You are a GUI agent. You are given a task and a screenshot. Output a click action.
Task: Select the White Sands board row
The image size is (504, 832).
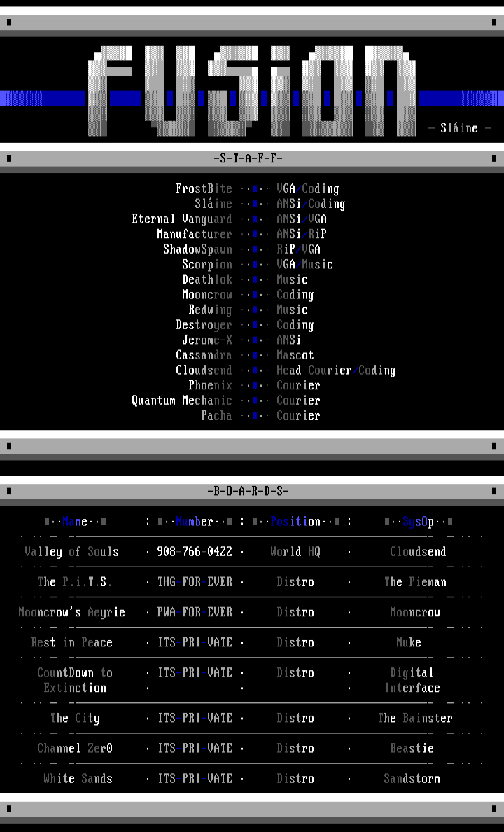click(x=78, y=779)
